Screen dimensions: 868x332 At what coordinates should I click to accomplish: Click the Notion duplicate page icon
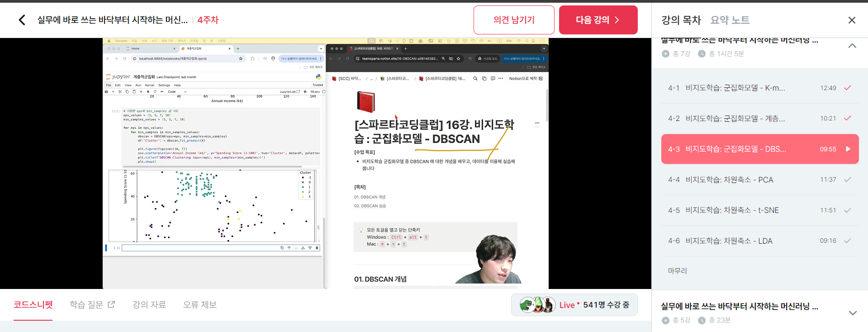coord(484,78)
